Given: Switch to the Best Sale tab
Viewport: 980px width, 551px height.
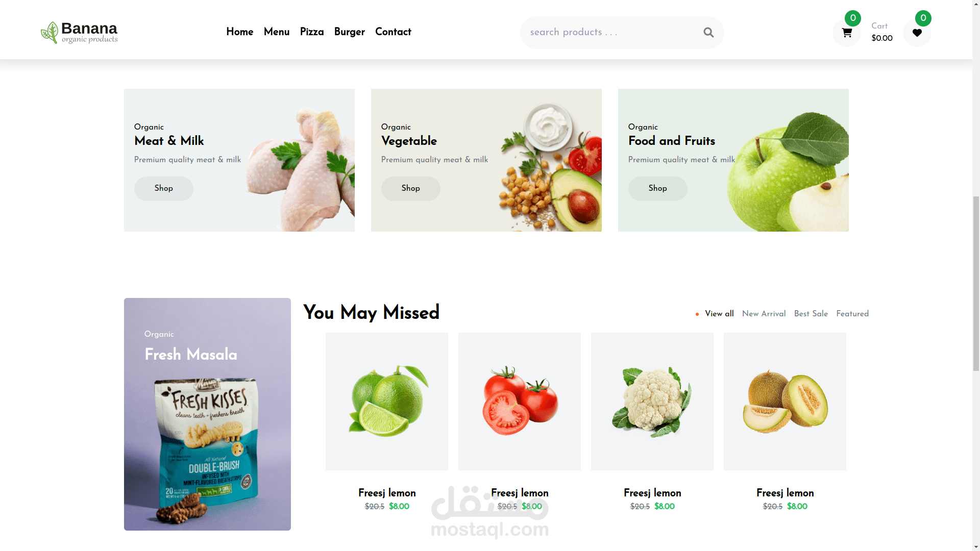Looking at the screenshot, I should tap(811, 314).
